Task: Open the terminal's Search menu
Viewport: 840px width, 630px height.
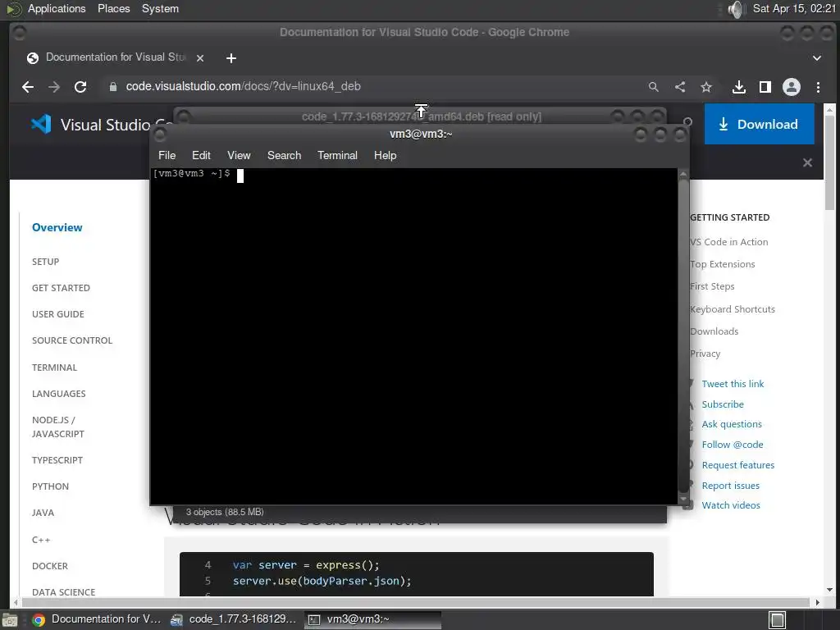Action: pyautogui.click(x=284, y=155)
